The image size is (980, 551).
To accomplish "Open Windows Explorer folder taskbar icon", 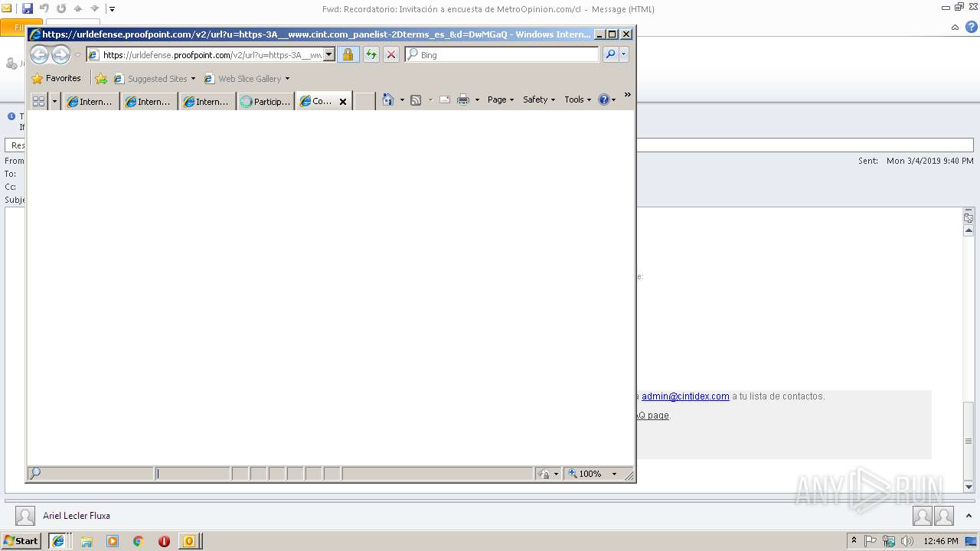I will coord(87,541).
